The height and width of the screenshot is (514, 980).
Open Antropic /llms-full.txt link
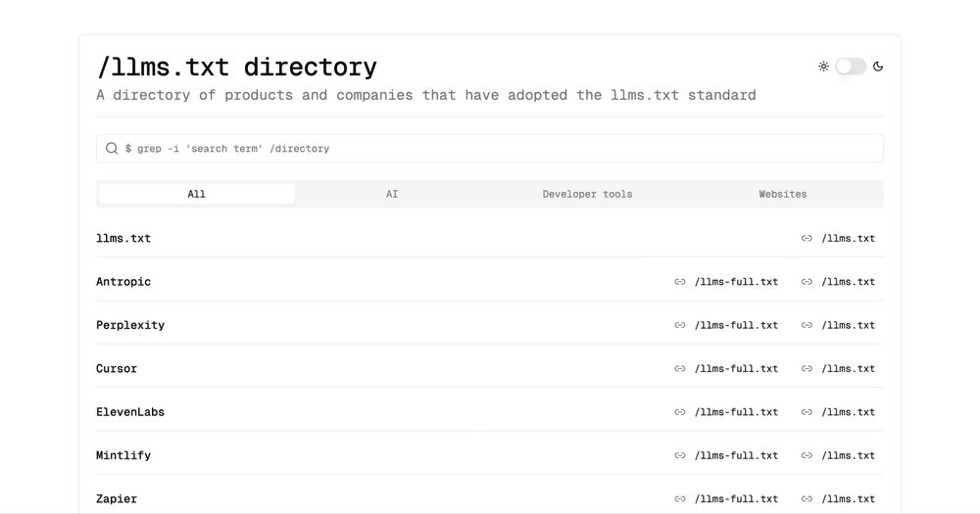click(x=736, y=282)
